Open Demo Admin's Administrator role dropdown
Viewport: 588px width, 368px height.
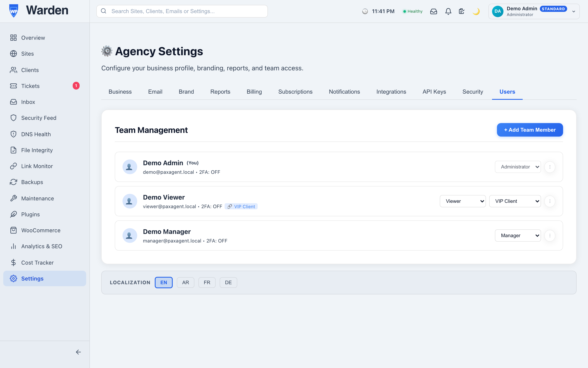(518, 167)
